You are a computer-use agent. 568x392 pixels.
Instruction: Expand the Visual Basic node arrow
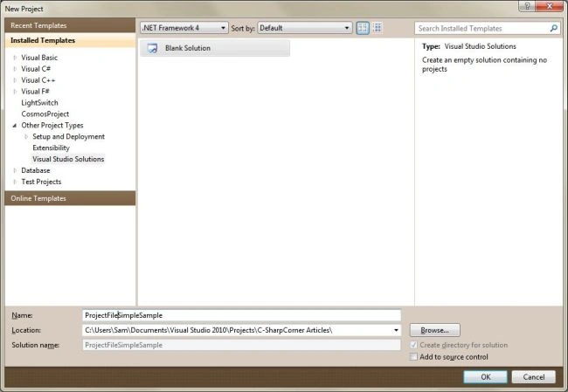pos(15,58)
